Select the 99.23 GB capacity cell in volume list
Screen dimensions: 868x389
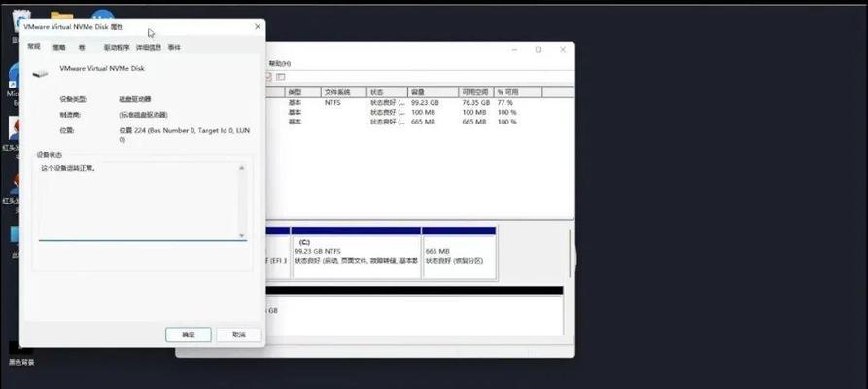(425, 103)
